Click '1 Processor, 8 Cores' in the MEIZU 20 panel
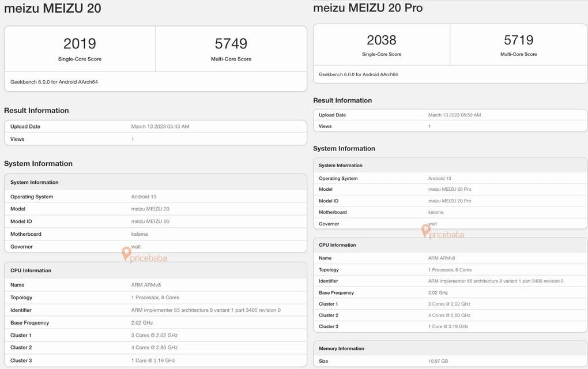The width and height of the screenshot is (588, 369). 155,298
